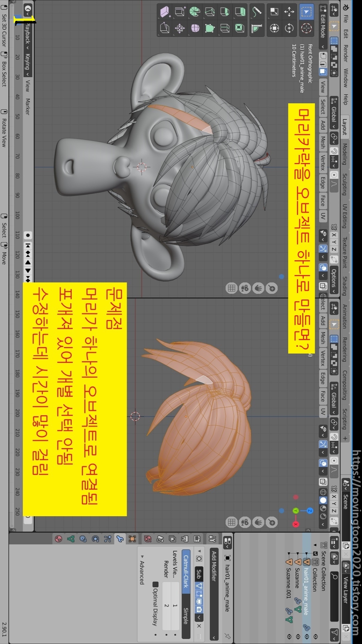Pick the Measure ruler tool
The image size is (362, 644).
click(257, 28)
